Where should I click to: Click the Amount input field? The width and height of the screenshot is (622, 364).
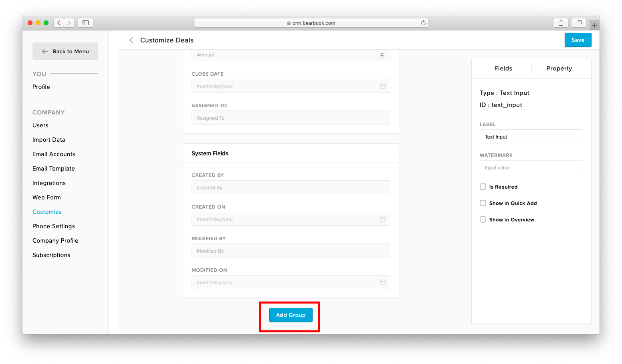[291, 55]
